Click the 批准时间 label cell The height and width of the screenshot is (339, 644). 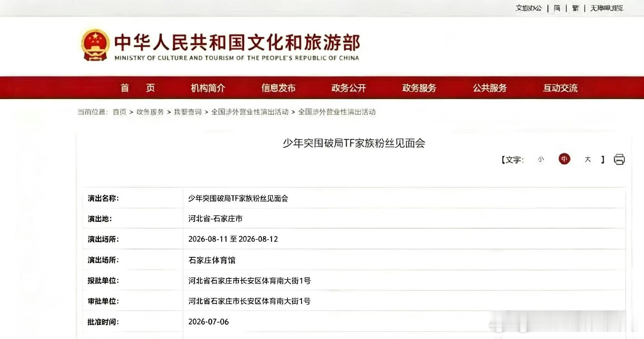pos(133,322)
